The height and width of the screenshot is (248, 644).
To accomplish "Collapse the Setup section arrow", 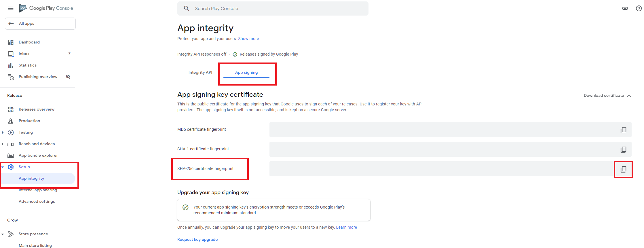I will pyautogui.click(x=3, y=167).
